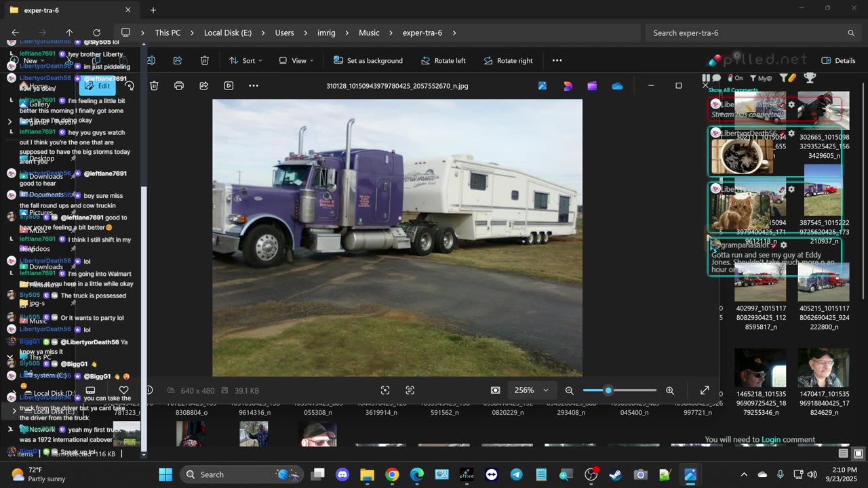Print the open photo
Viewport: 868px width, 488px height.
click(179, 86)
